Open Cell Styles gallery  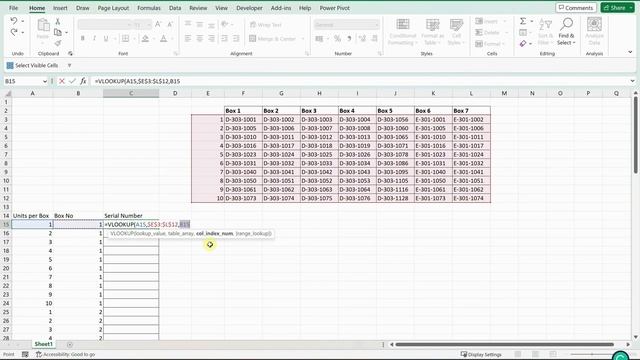point(456,31)
